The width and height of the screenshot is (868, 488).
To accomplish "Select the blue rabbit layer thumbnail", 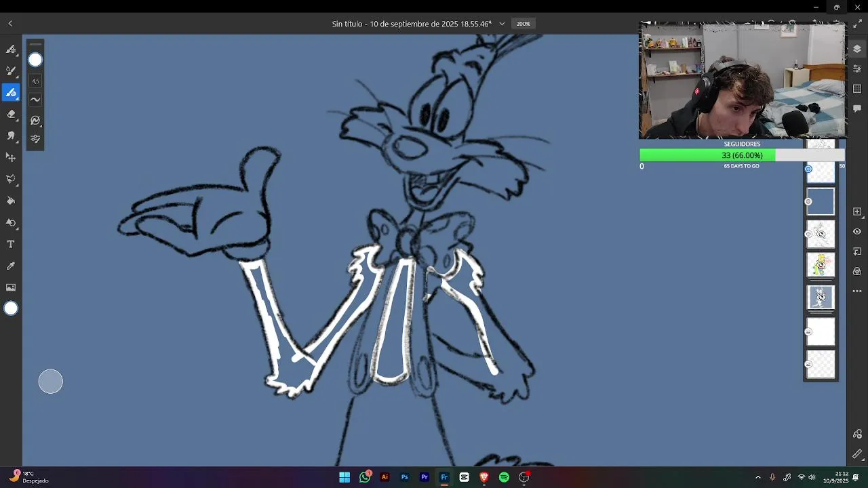I will click(x=821, y=297).
